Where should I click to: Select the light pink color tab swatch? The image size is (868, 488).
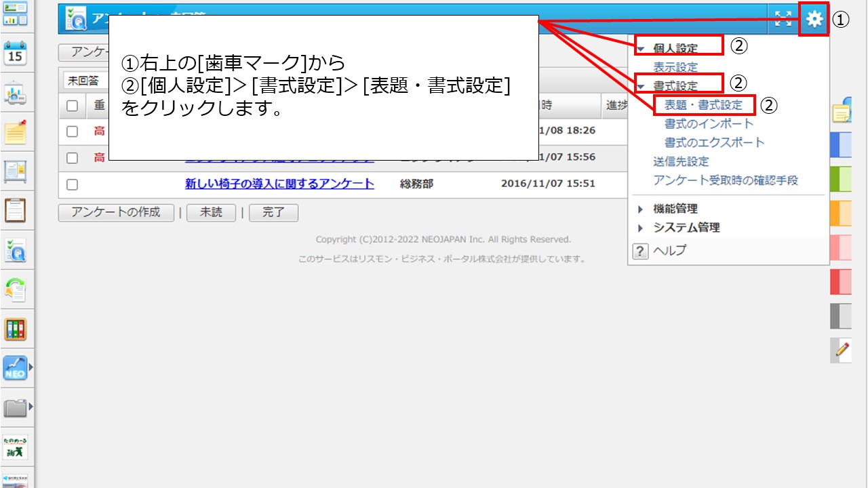pyautogui.click(x=841, y=247)
